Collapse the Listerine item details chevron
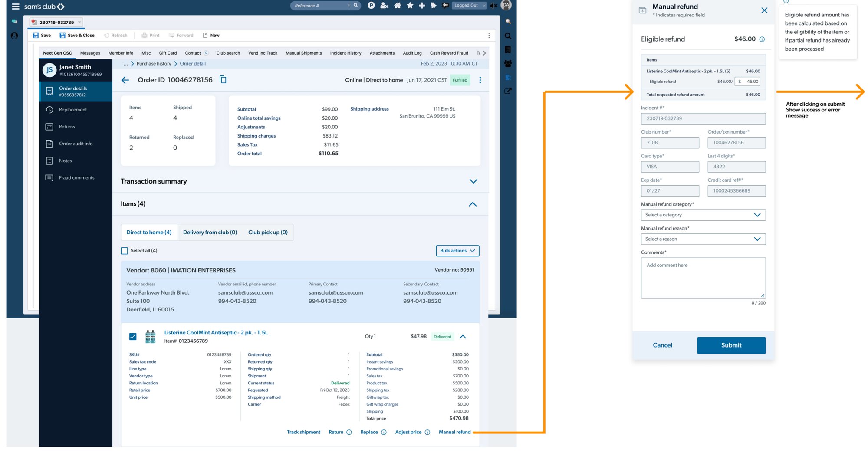The width and height of the screenshot is (868, 459). tap(463, 337)
